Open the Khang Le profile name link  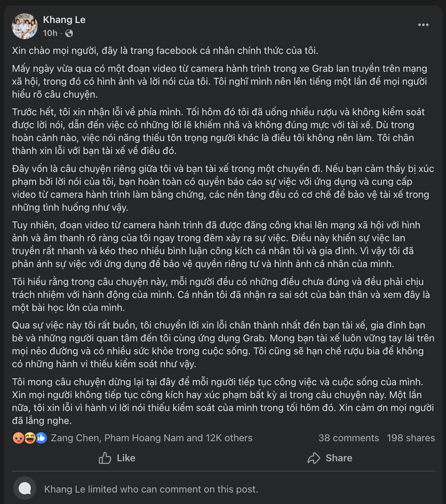[64, 19]
